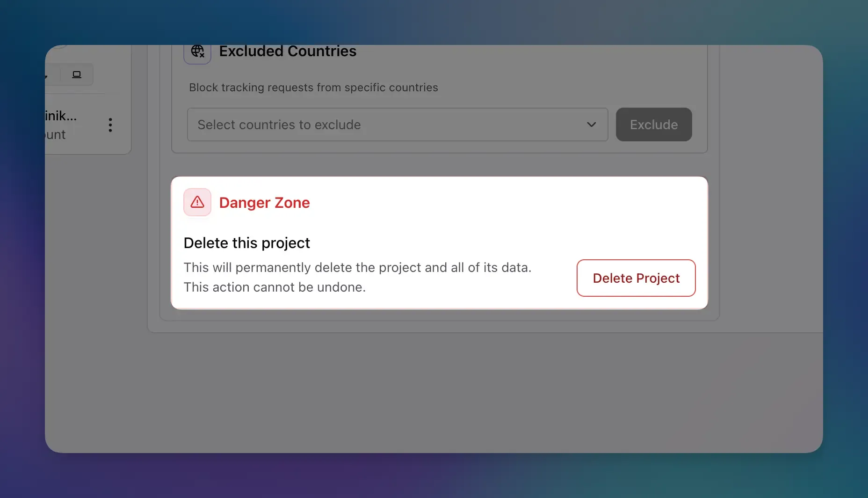The image size is (868, 498).
Task: Open the three-dot kebab menu next to project name
Action: tap(110, 124)
